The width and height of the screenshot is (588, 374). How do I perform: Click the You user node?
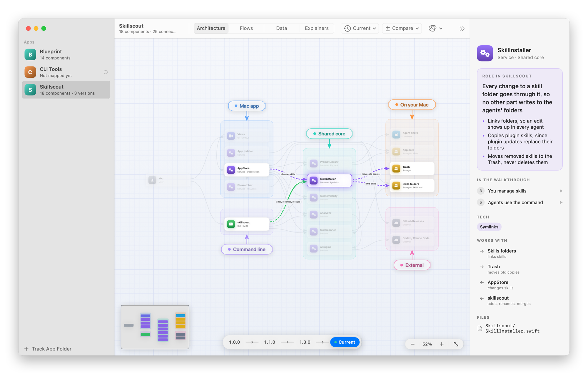(x=168, y=180)
